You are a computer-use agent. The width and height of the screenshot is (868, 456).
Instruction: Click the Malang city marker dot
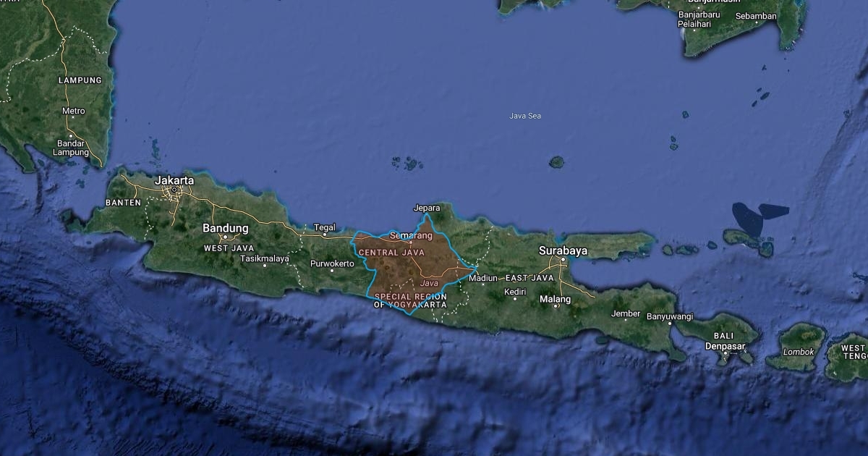556,306
